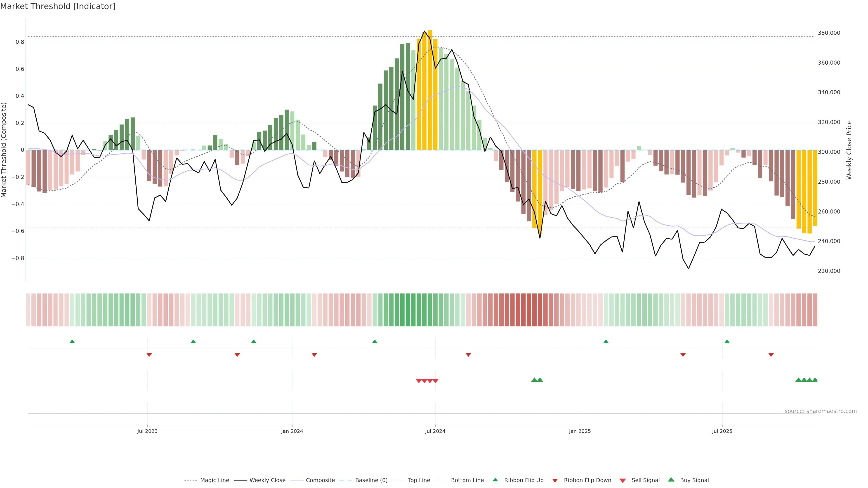868x488 pixels.
Task: Toggle Top Line legend entry
Action: [x=419, y=480]
